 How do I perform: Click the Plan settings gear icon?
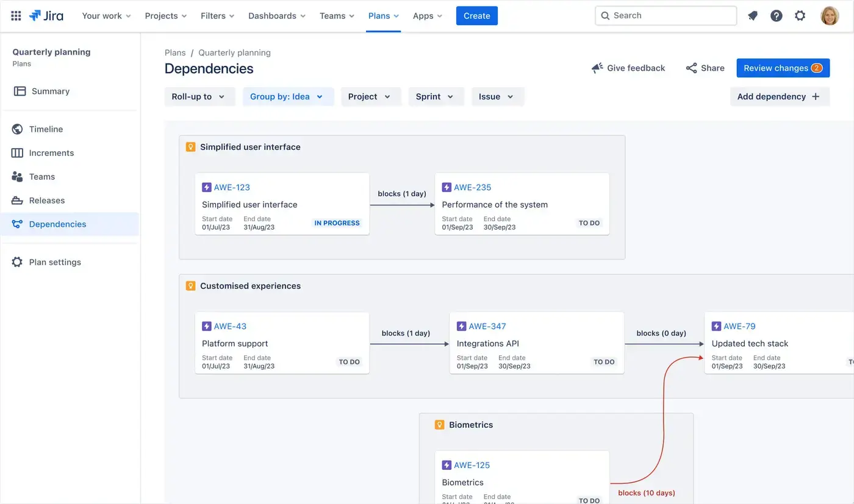pos(17,262)
